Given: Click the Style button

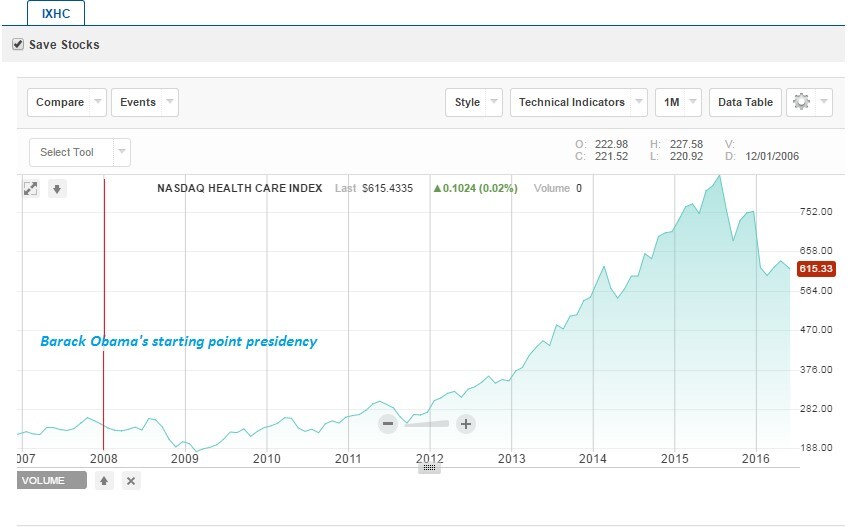Looking at the screenshot, I should (x=467, y=102).
